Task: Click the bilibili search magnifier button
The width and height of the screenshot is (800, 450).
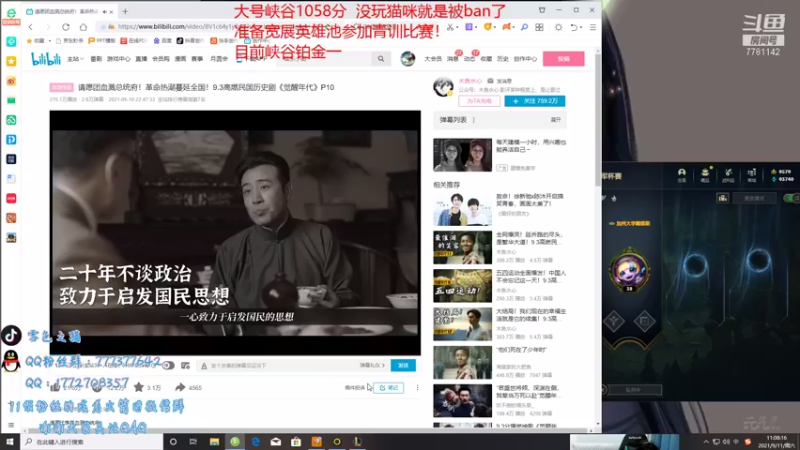Action: coord(381,59)
